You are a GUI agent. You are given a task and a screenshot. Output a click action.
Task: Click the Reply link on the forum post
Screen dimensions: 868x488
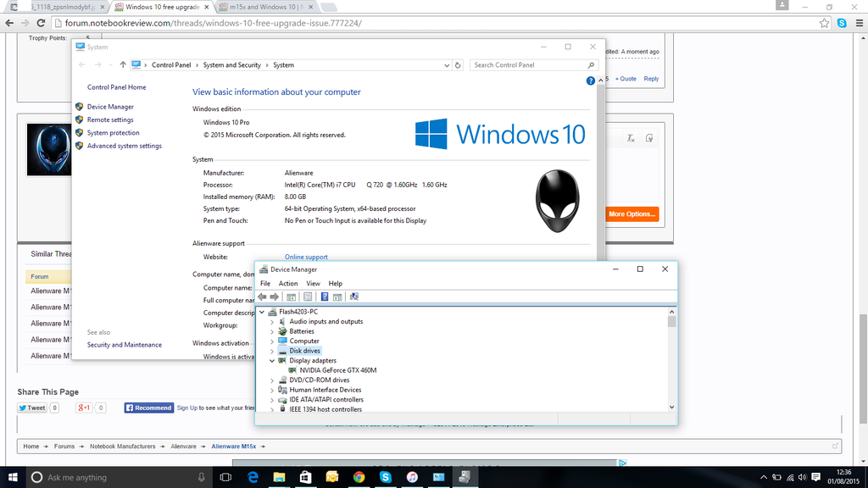tap(651, 79)
